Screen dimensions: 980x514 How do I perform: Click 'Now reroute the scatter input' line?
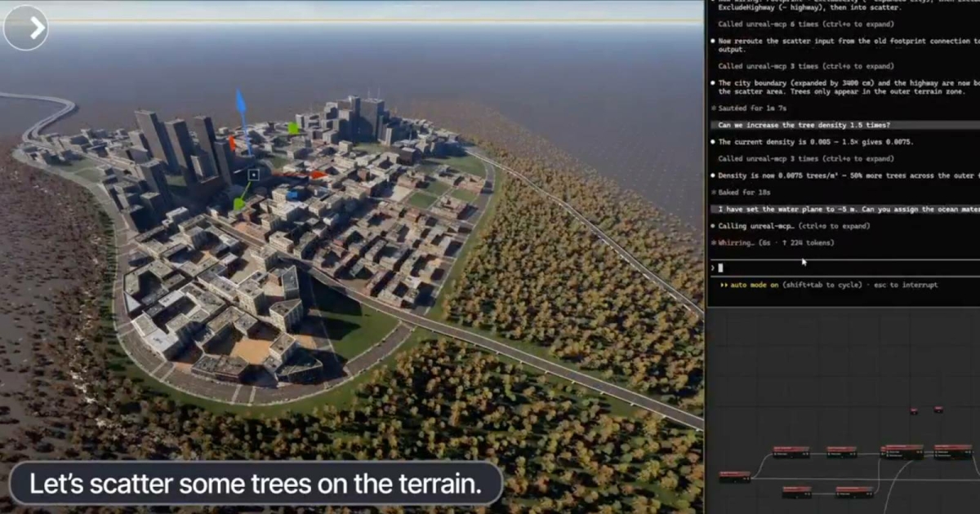tap(845, 45)
